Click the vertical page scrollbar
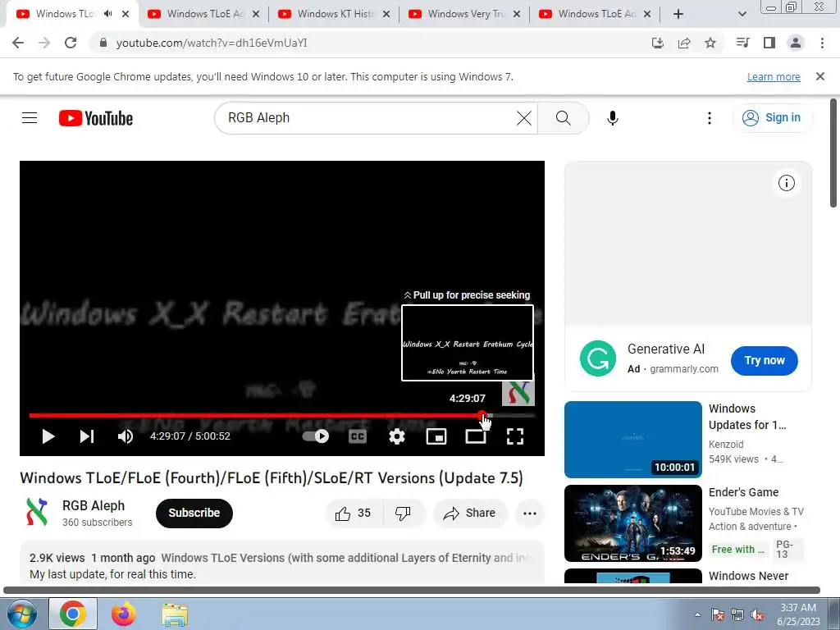Image resolution: width=840 pixels, height=630 pixels. [x=833, y=153]
